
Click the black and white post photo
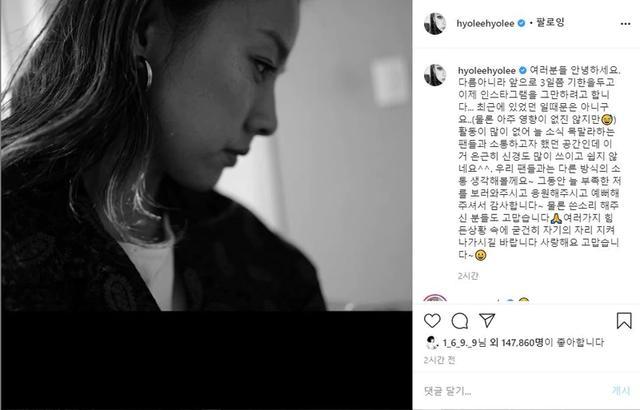[206, 155]
